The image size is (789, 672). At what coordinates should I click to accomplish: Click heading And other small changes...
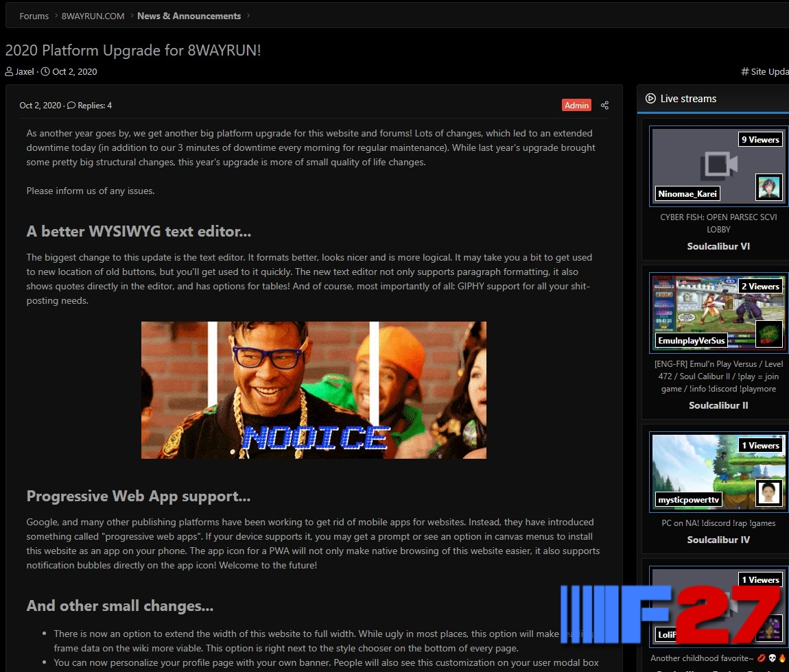[120, 605]
